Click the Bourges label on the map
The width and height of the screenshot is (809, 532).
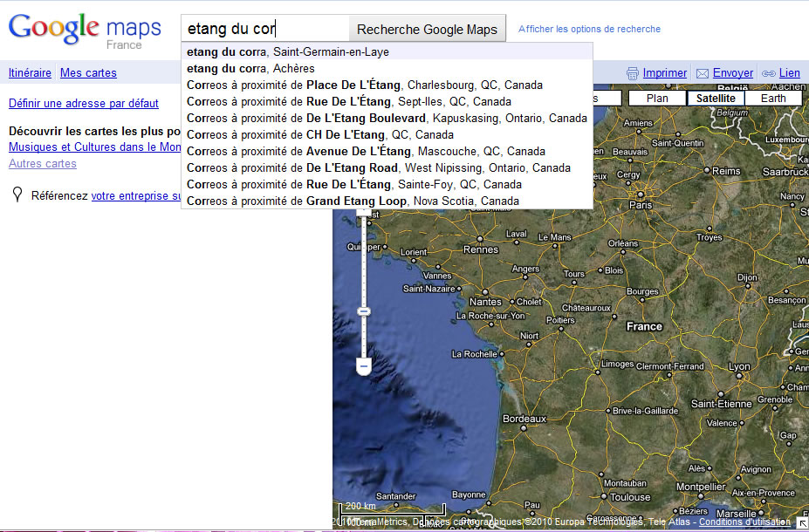click(x=642, y=291)
